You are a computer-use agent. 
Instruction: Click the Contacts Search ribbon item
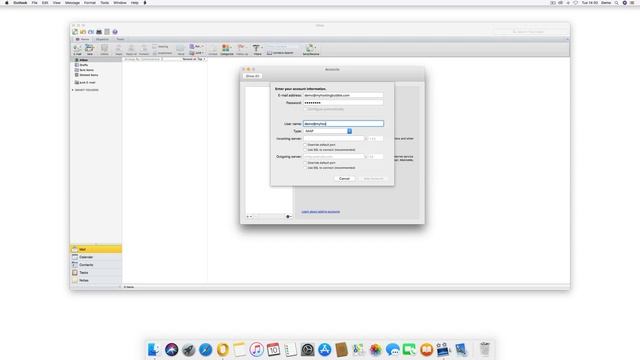click(x=280, y=53)
